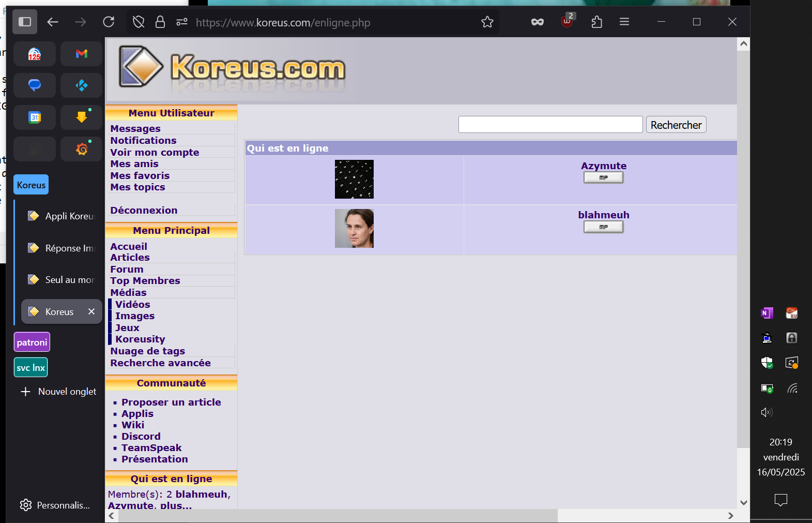Go to Accueil page
The image size is (812, 523).
tap(129, 246)
